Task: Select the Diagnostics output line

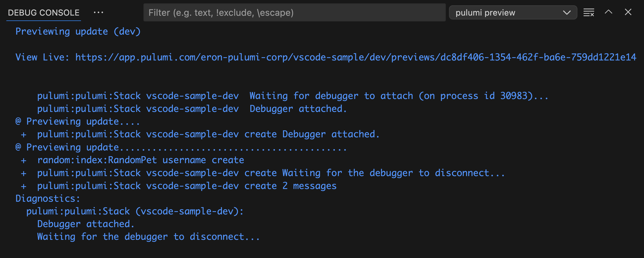Action: click(47, 198)
